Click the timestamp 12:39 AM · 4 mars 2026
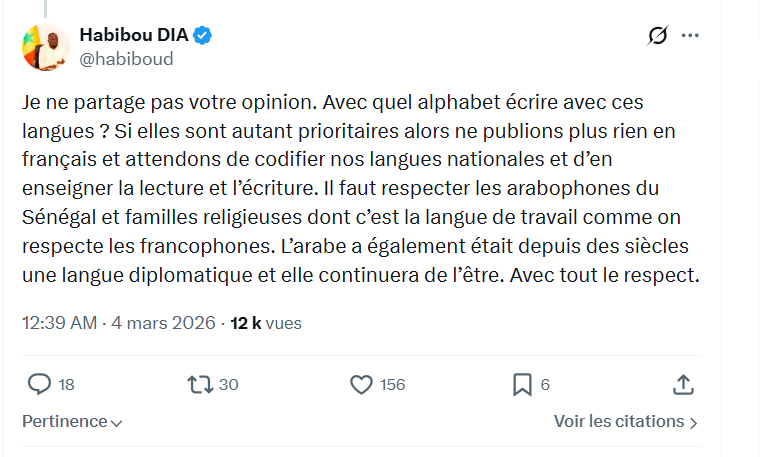This screenshot has width=760, height=457. 119,323
